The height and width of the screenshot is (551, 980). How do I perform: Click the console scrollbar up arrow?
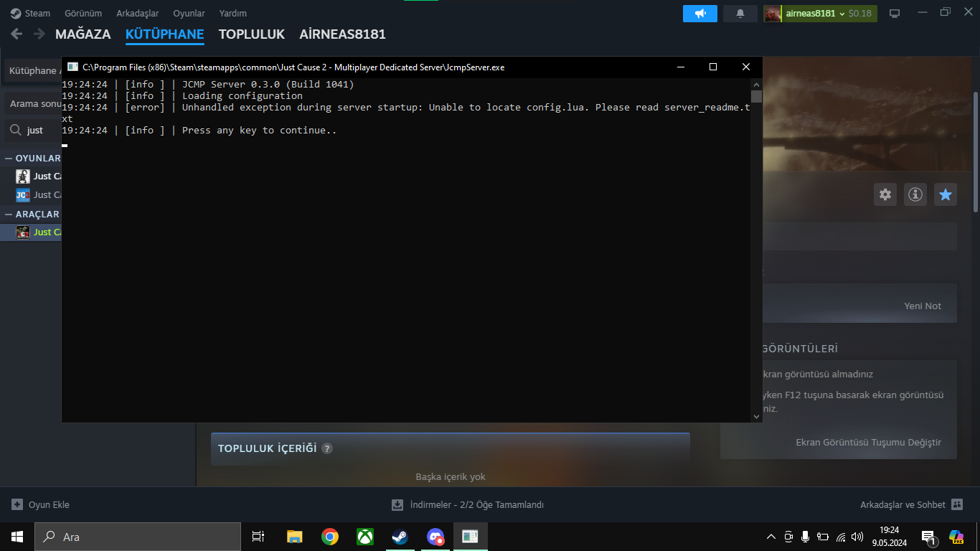click(756, 84)
